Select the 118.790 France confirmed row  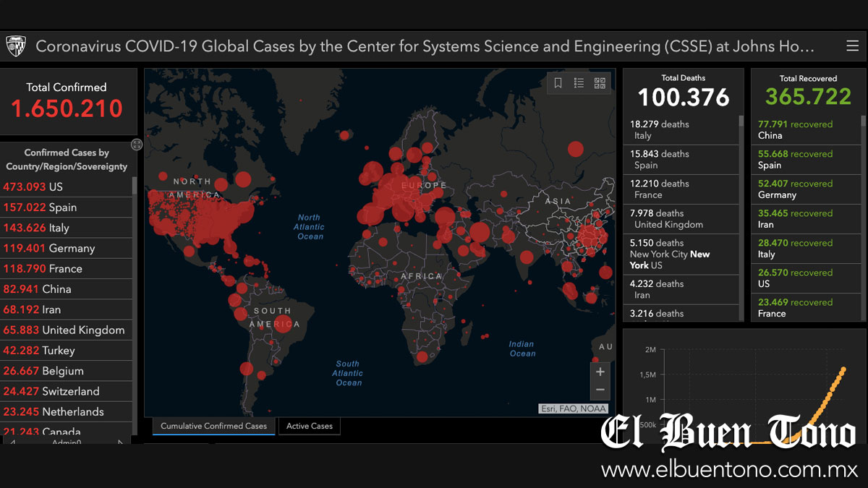(67, 268)
